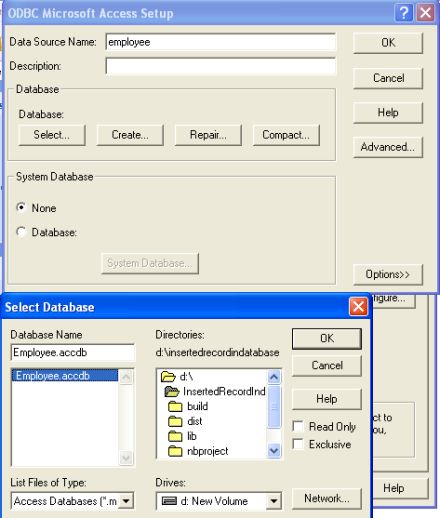Enable the Read Only checkbox

click(298, 426)
